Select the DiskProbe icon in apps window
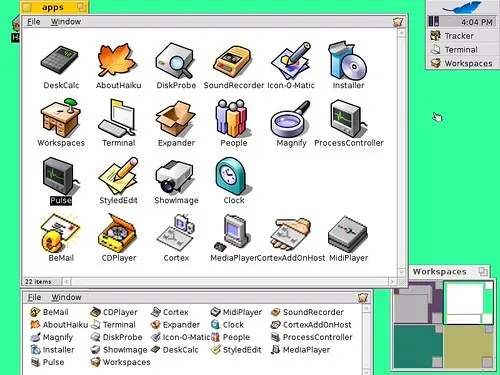Viewport: 500px width, 375px height. point(175,60)
